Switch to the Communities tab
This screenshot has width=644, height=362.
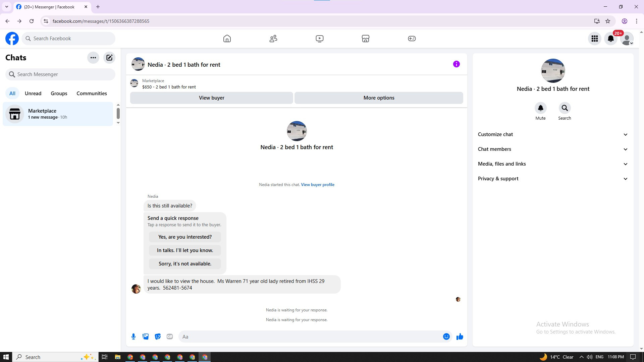tap(92, 94)
